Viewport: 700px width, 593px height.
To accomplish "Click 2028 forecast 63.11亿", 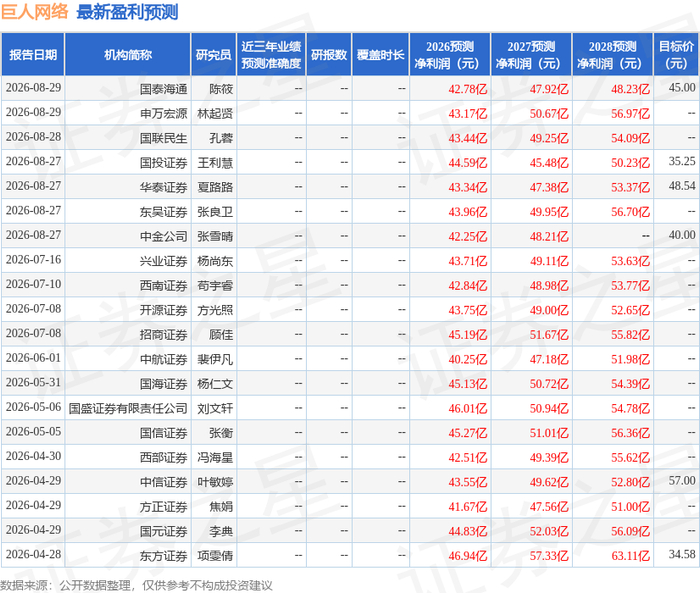I will [630, 555].
